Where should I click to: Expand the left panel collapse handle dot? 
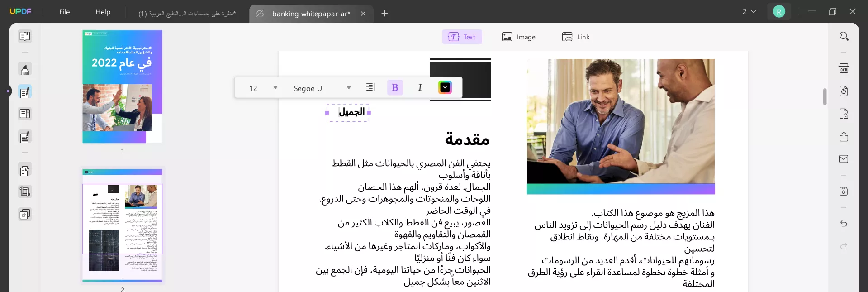click(x=8, y=91)
